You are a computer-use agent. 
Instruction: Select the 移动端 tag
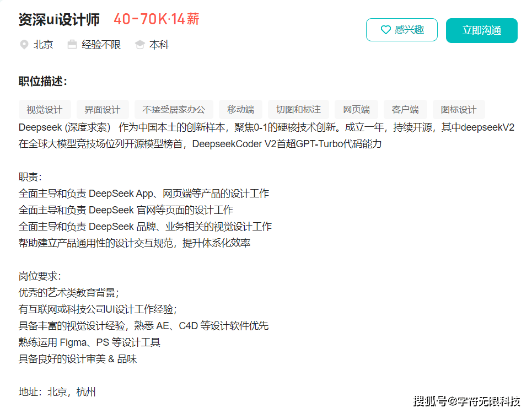tap(240, 109)
